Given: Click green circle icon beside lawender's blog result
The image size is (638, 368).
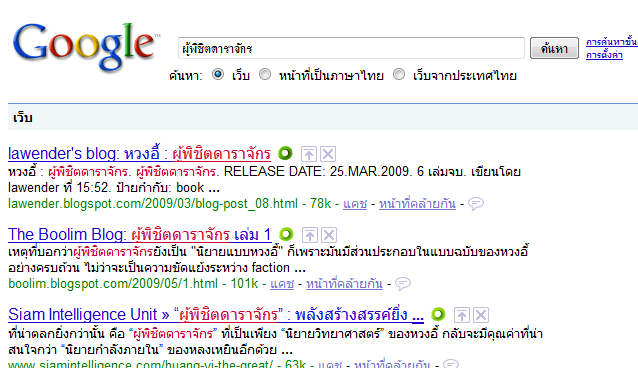Looking at the screenshot, I should pos(285,153).
